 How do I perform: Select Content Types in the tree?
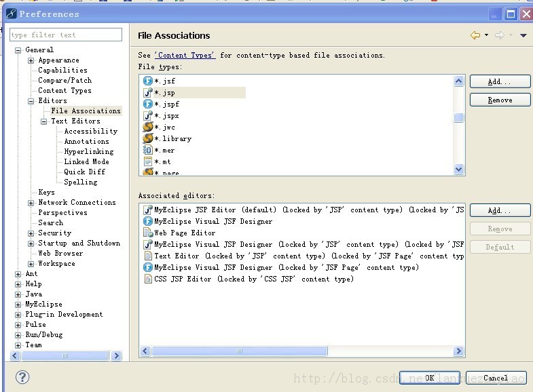click(65, 91)
